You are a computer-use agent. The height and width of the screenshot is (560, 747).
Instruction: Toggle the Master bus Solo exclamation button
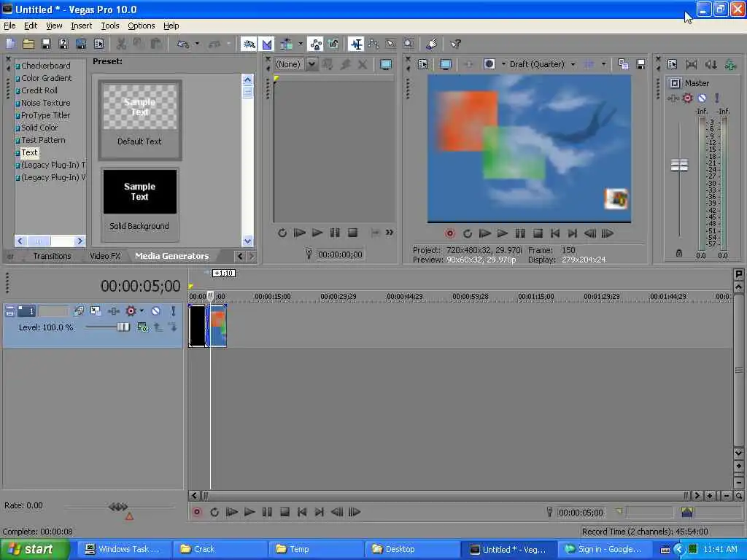click(x=716, y=98)
